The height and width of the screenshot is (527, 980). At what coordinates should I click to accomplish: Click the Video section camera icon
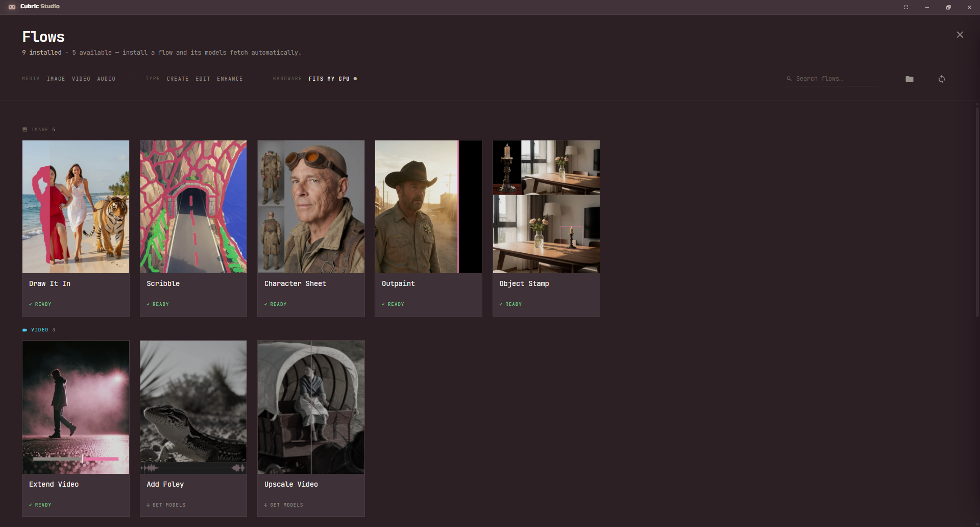point(24,330)
